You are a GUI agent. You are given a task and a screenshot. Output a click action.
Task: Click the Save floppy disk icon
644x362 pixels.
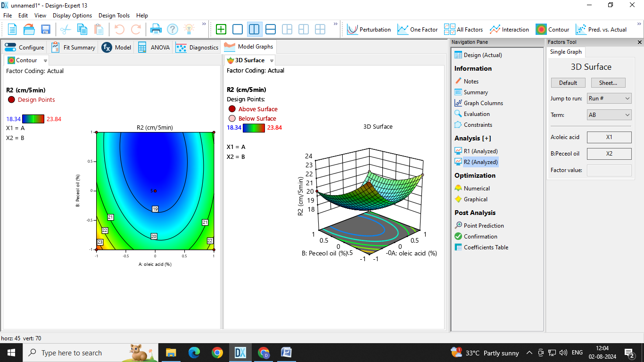tap(46, 29)
